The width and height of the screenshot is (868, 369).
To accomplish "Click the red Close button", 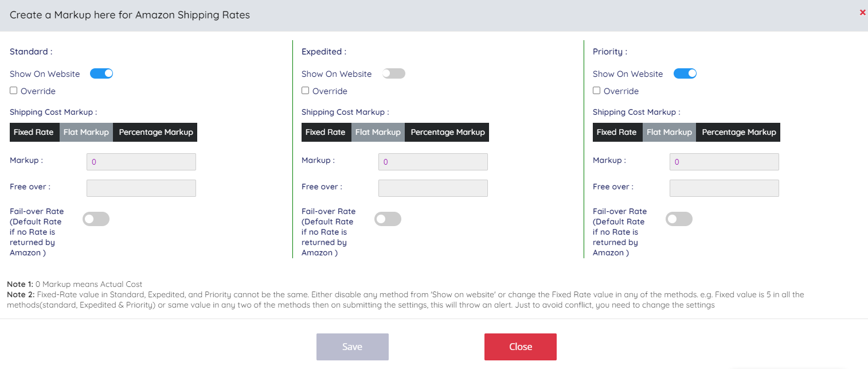I will point(520,347).
